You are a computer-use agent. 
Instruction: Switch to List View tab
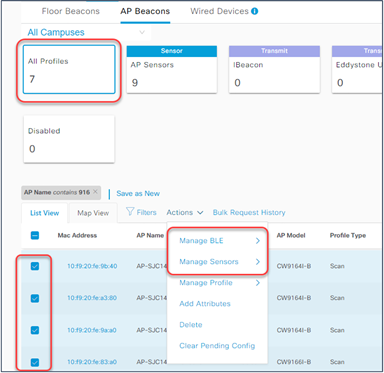point(44,213)
